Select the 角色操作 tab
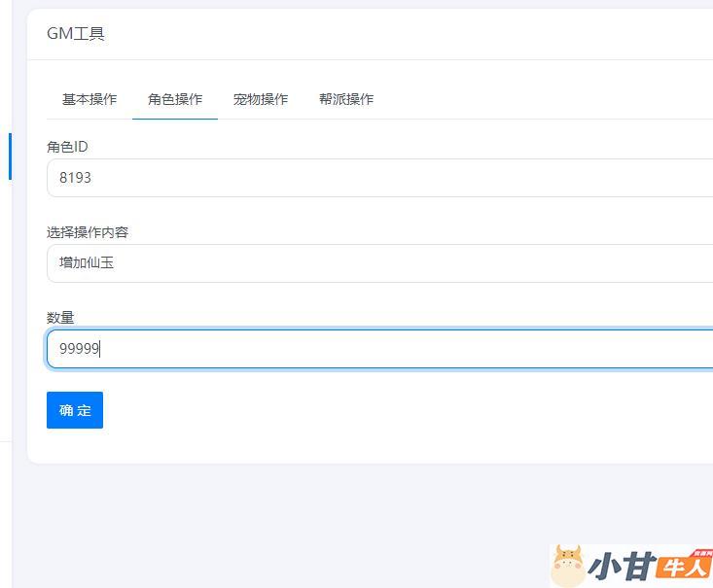The width and height of the screenshot is (713, 588). click(x=175, y=99)
